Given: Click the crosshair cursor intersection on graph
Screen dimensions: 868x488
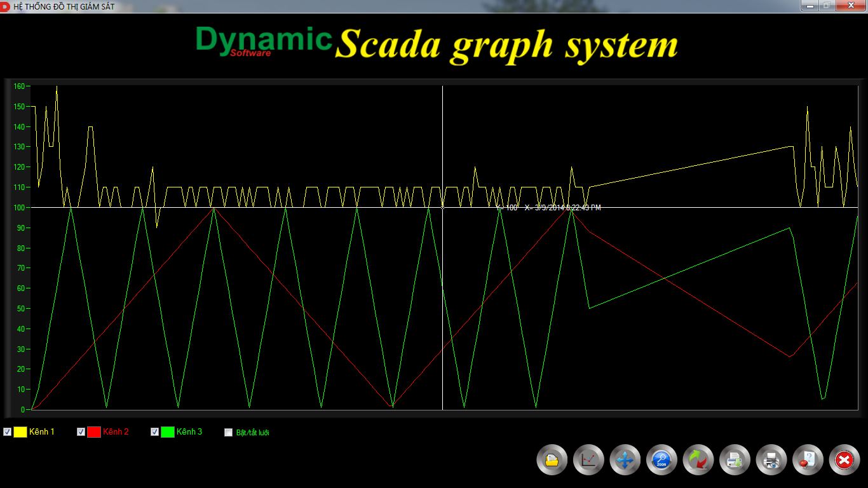Looking at the screenshot, I should 442,207.
